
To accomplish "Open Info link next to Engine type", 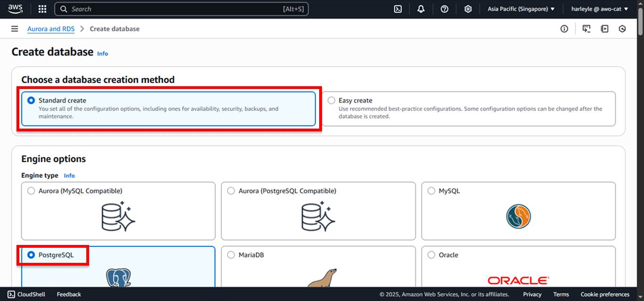I will (69, 176).
